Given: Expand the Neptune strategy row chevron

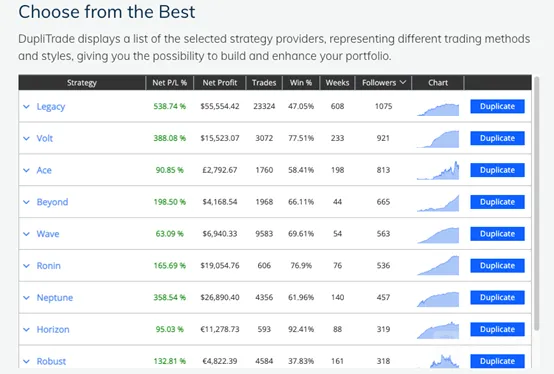Looking at the screenshot, I should pyautogui.click(x=26, y=298).
